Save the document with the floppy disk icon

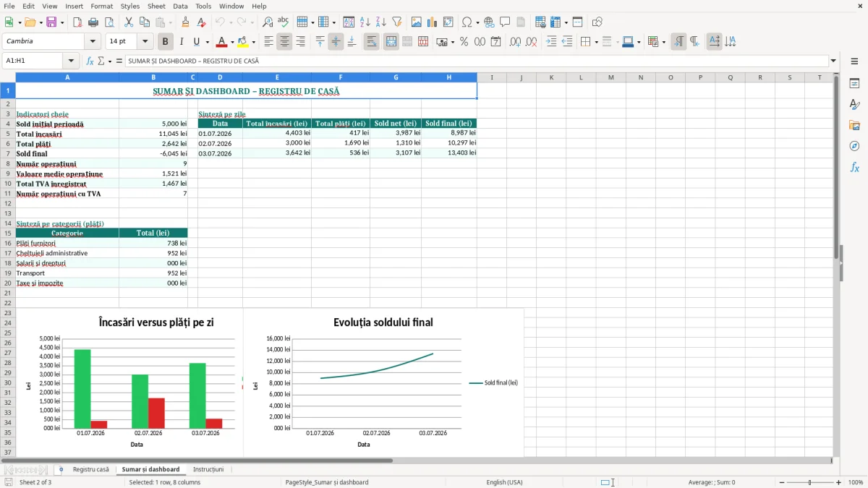pyautogui.click(x=51, y=22)
